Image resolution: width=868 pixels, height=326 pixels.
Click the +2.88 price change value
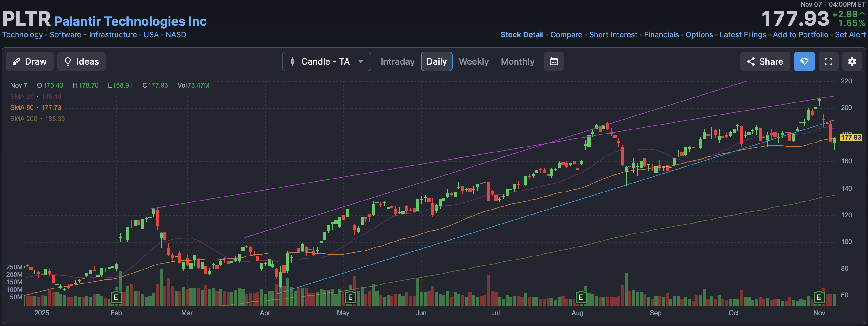pyautogui.click(x=844, y=15)
